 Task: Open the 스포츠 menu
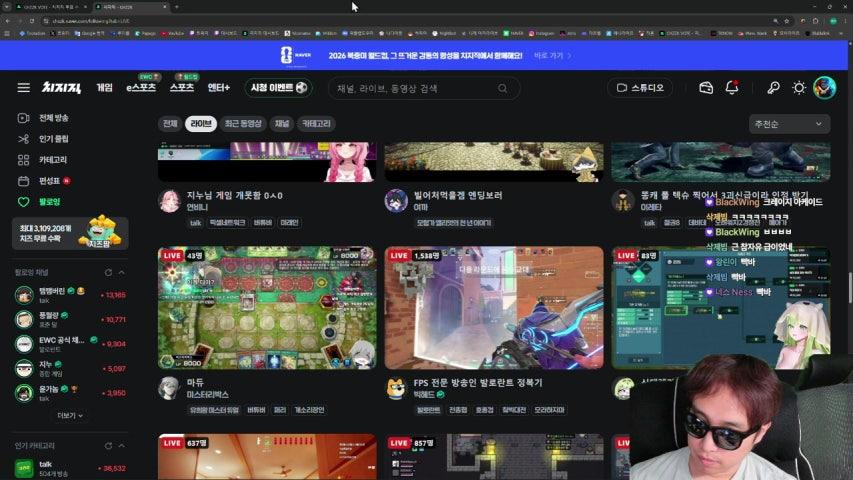pyautogui.click(x=182, y=88)
